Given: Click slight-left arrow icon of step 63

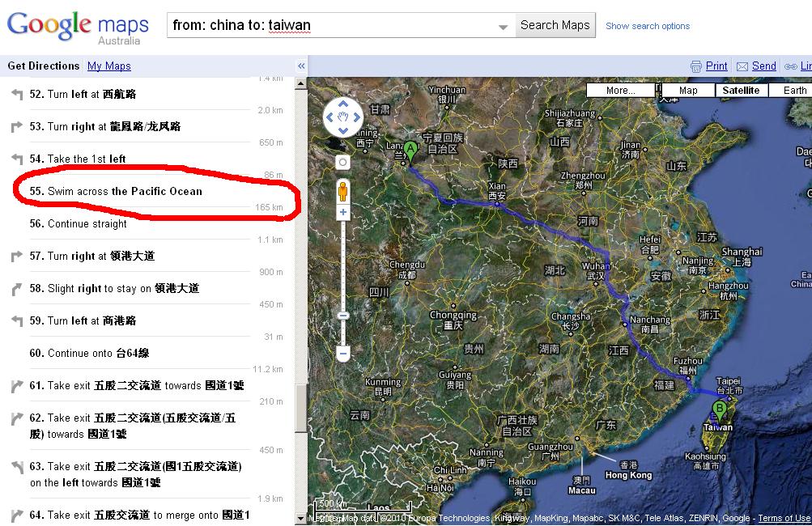Looking at the screenshot, I should [17, 467].
